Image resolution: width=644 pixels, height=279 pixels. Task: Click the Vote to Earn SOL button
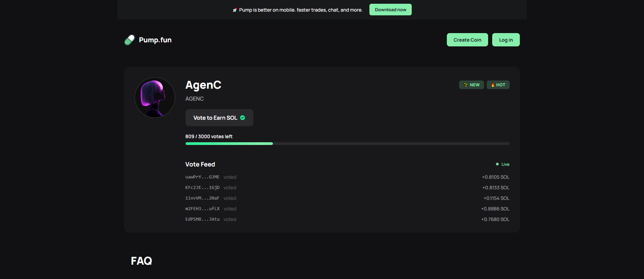(219, 118)
